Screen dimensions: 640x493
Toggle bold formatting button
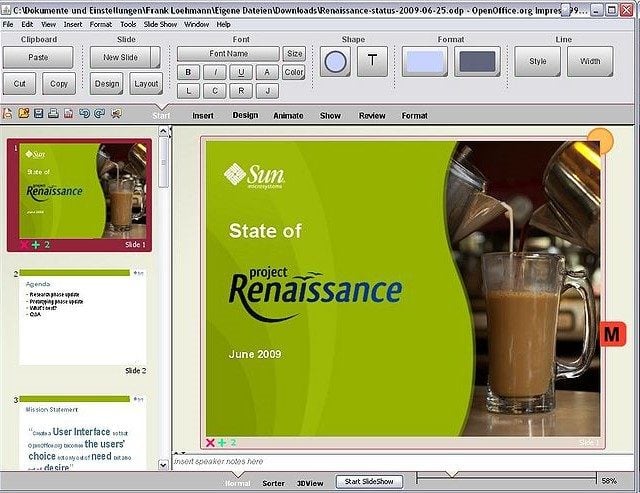point(188,72)
